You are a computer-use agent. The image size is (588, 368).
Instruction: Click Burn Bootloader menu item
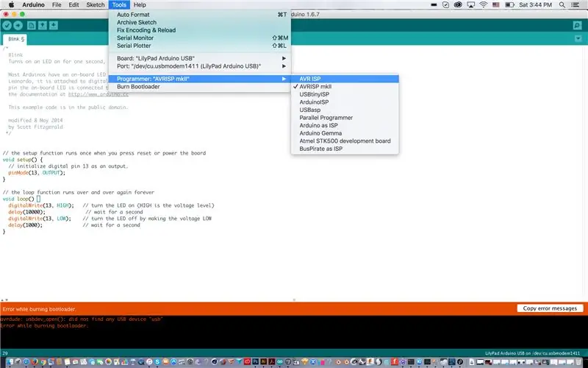tap(199, 87)
